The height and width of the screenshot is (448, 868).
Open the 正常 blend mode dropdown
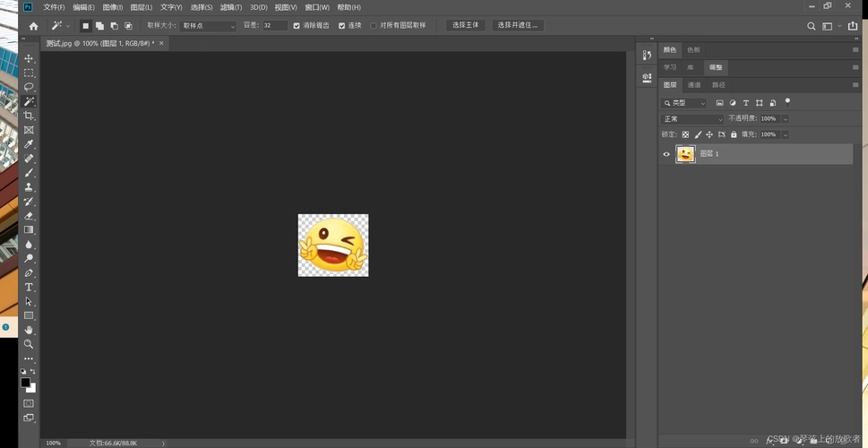click(x=692, y=119)
